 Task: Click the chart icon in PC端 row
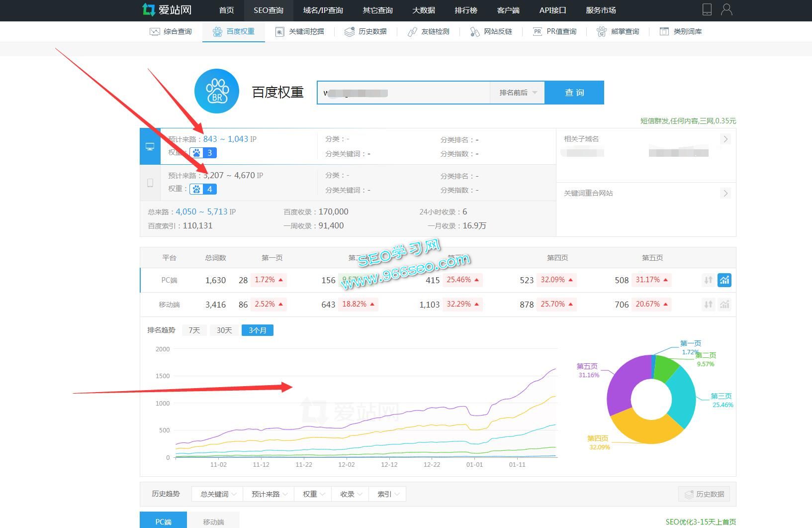(x=724, y=280)
